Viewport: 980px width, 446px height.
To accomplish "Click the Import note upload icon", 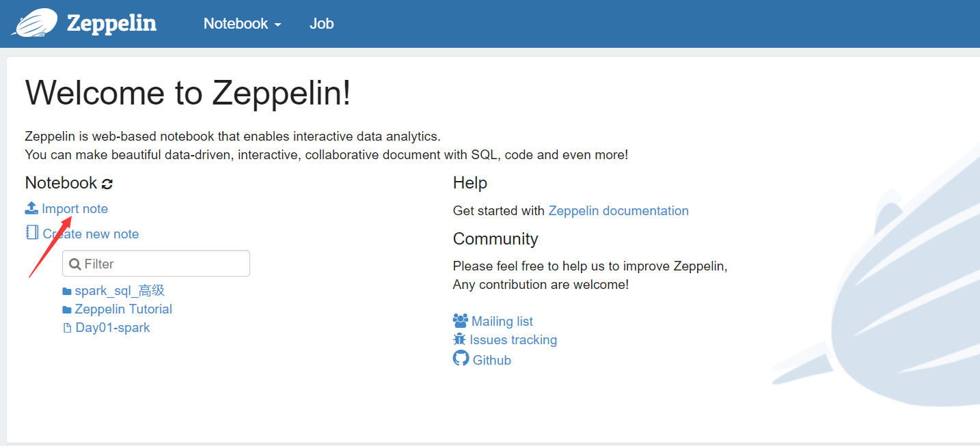I will point(31,208).
